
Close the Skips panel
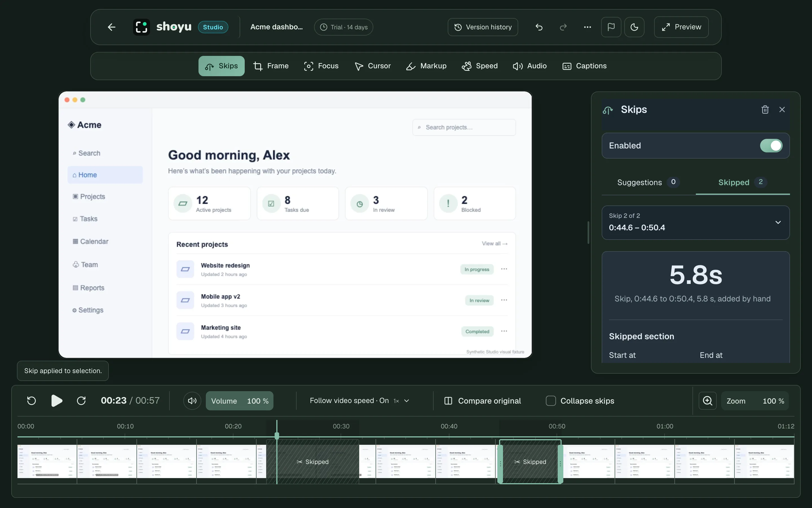(x=782, y=110)
